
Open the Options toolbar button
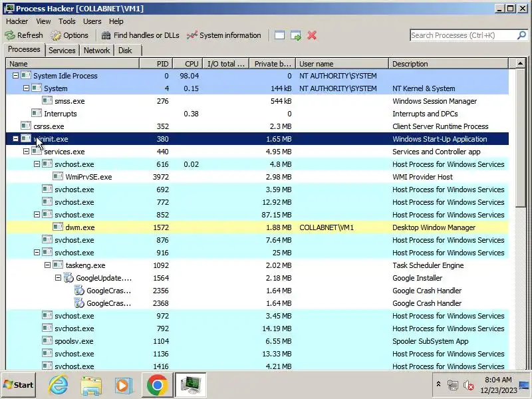coord(70,35)
